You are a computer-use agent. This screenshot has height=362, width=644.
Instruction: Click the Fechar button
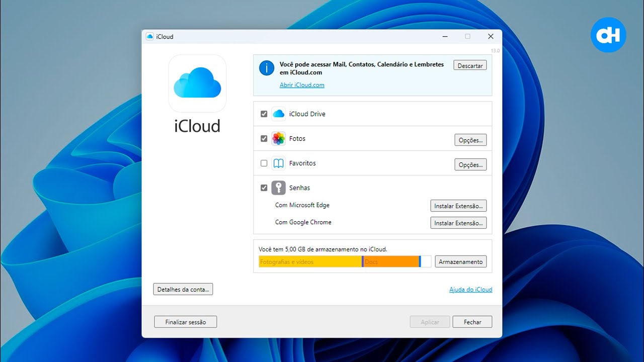pyautogui.click(x=472, y=322)
